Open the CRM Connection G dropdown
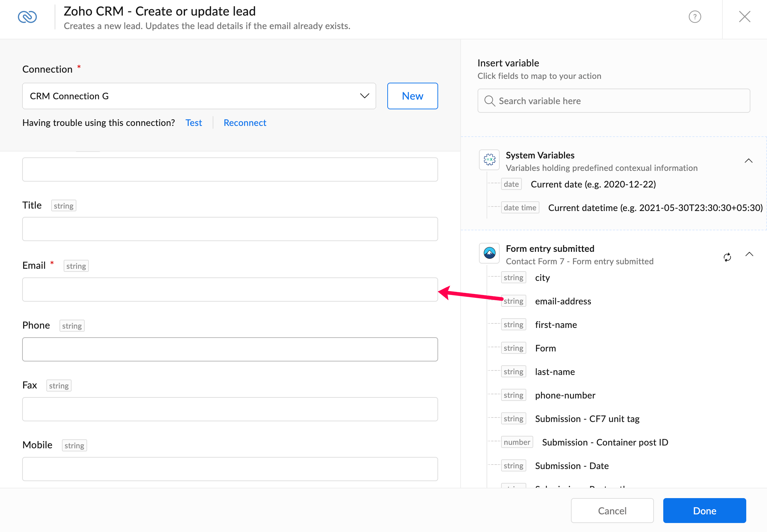 coord(199,96)
